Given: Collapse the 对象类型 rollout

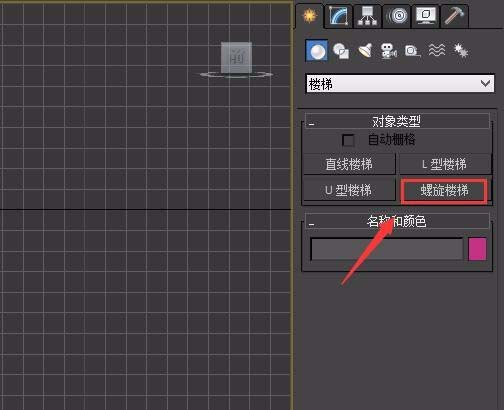Looking at the screenshot, I should [397, 121].
